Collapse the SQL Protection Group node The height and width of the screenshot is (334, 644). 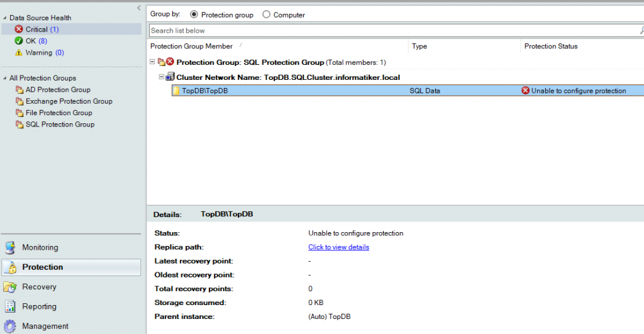click(x=152, y=62)
